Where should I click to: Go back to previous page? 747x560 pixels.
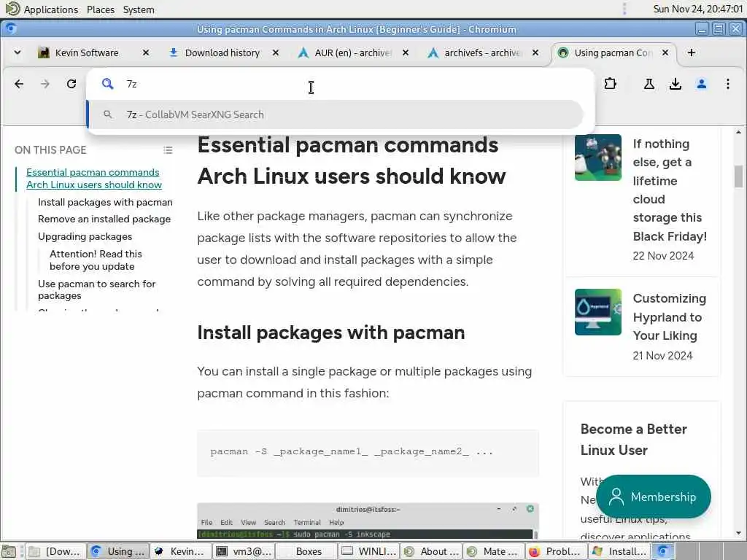pos(19,85)
